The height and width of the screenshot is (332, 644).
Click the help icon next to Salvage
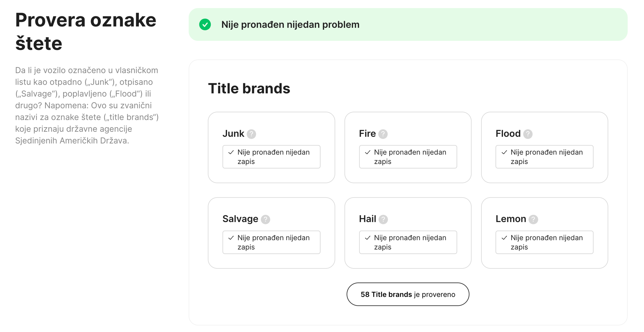pyautogui.click(x=265, y=219)
